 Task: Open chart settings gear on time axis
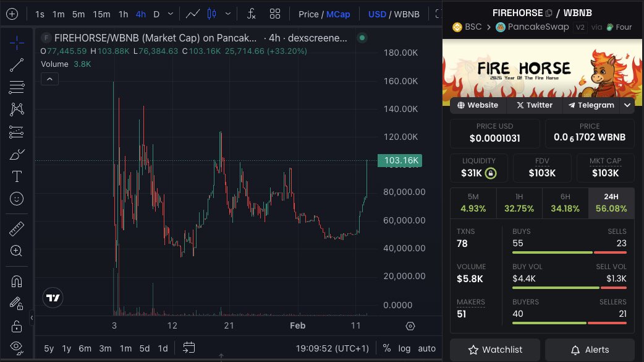[410, 326]
